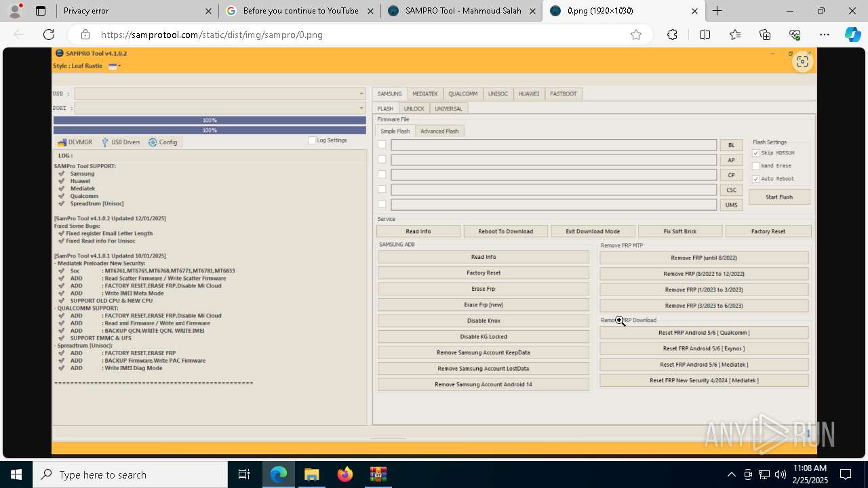Check the AP firmware row checkbox
Image resolution: width=868 pixels, height=488 pixels.
coord(382,159)
